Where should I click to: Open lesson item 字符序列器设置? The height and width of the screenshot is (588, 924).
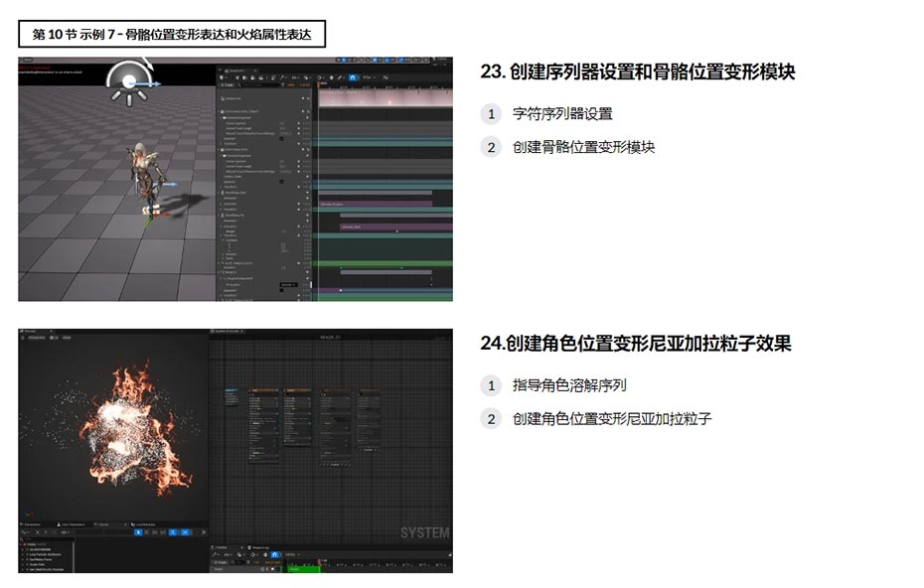(562, 113)
